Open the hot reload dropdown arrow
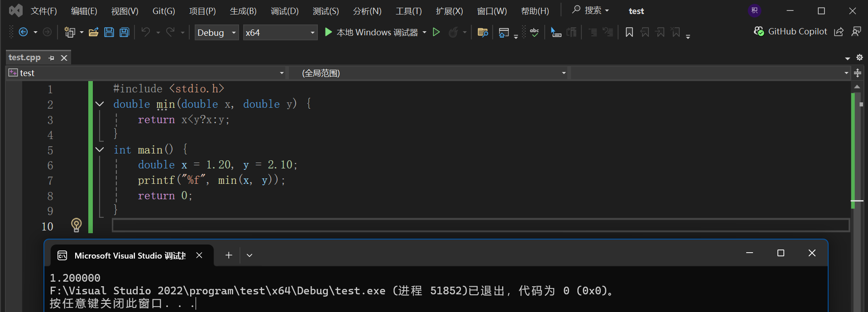The height and width of the screenshot is (312, 868). (465, 33)
